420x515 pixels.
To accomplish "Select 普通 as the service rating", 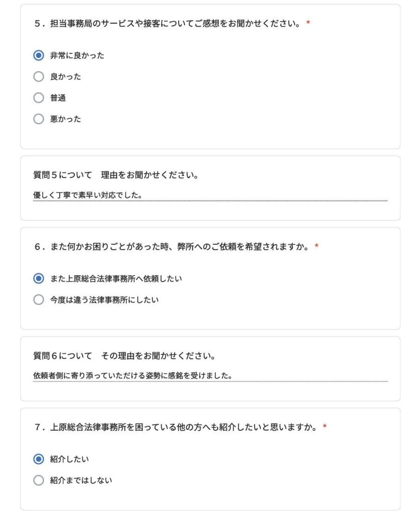I will (38, 98).
